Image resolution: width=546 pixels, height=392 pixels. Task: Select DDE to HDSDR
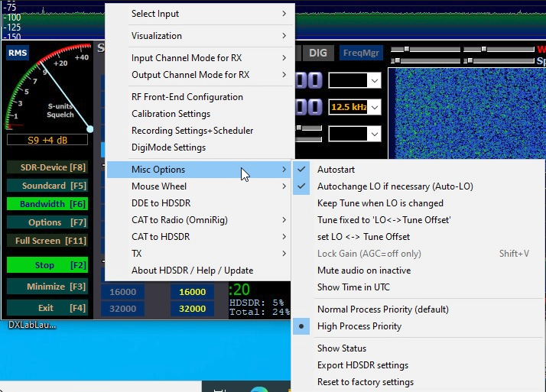coord(199,203)
